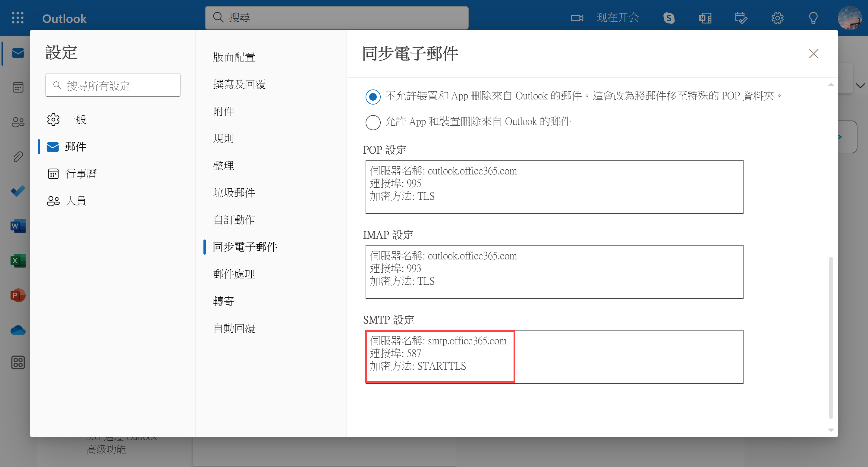Select 'Don't allow devices to delete' radio option
The image size is (868, 467).
[x=373, y=97]
